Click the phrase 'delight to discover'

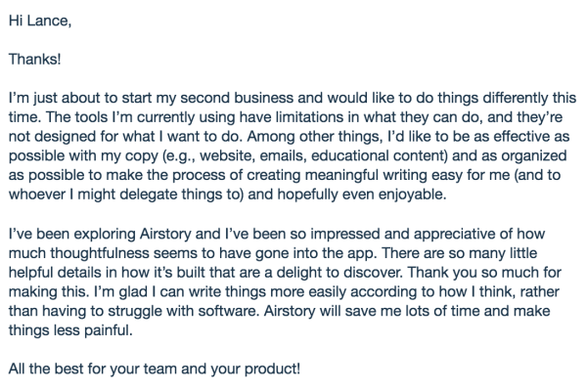pyautogui.click(x=339, y=273)
